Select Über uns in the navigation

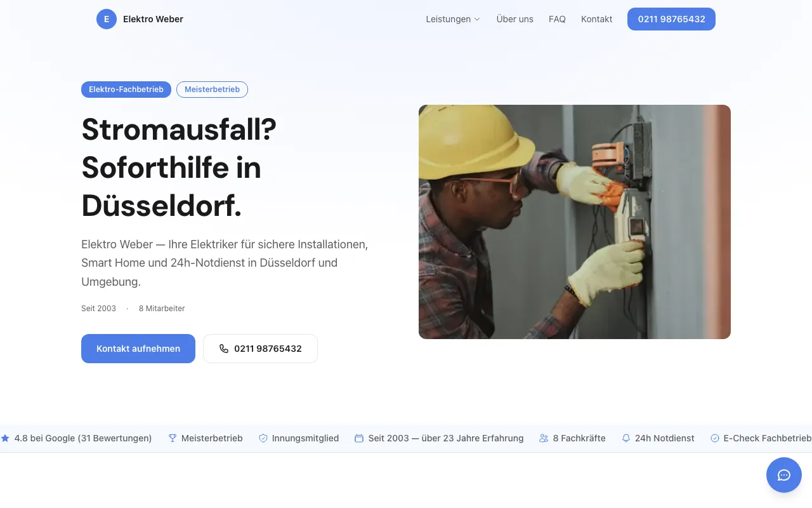tap(514, 19)
